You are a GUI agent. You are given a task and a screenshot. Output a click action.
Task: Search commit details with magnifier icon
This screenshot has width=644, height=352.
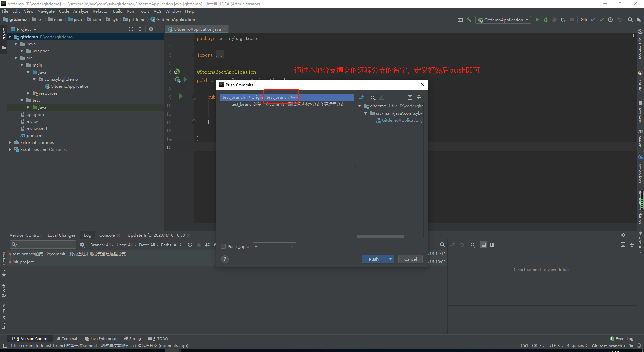coord(442,245)
